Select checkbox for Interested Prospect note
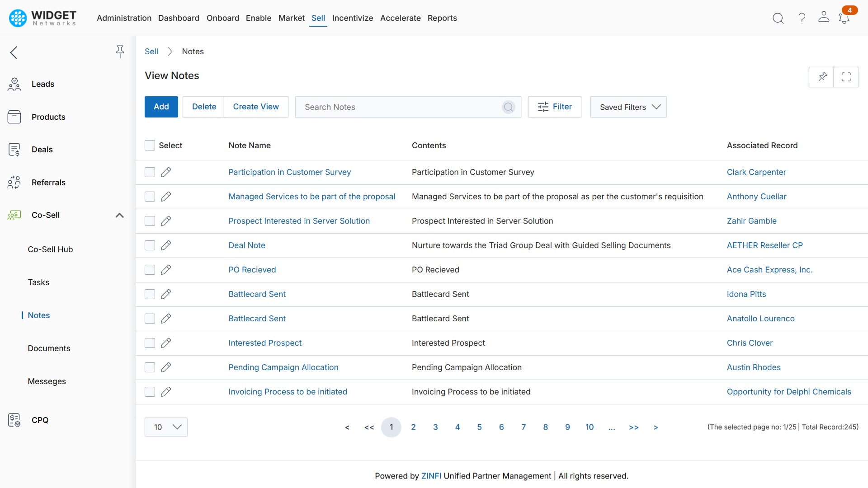 150,343
